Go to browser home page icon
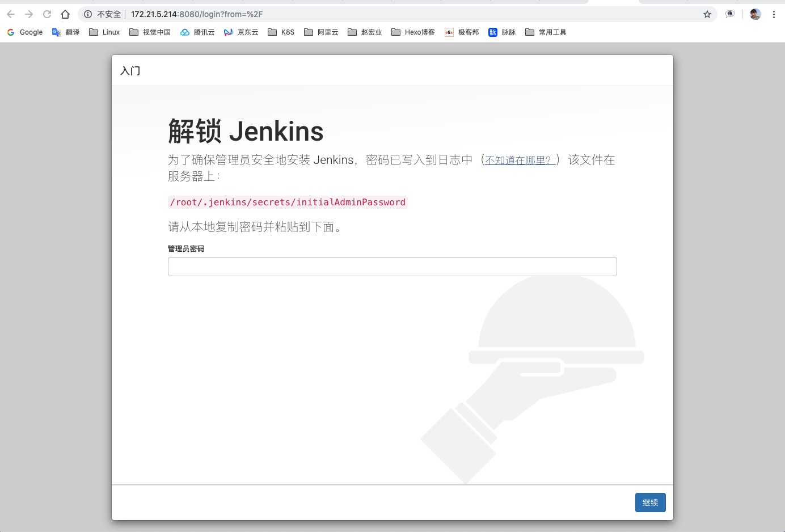This screenshot has width=785, height=532. point(65,14)
